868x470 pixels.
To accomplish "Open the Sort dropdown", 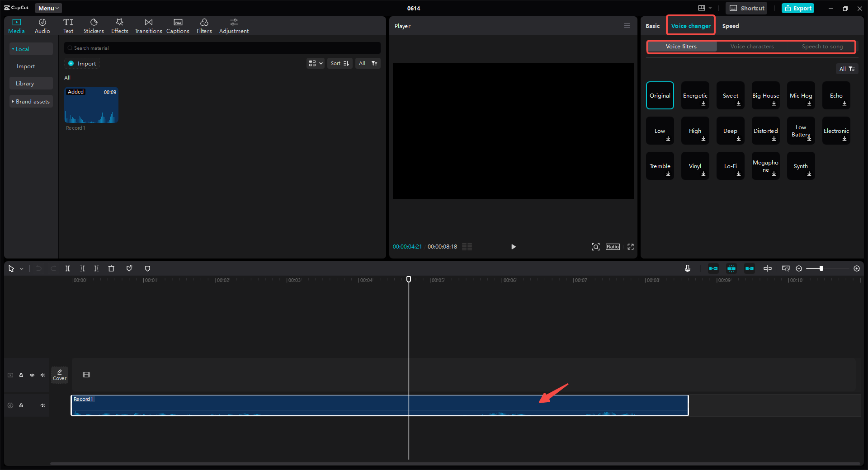I will (x=340, y=63).
